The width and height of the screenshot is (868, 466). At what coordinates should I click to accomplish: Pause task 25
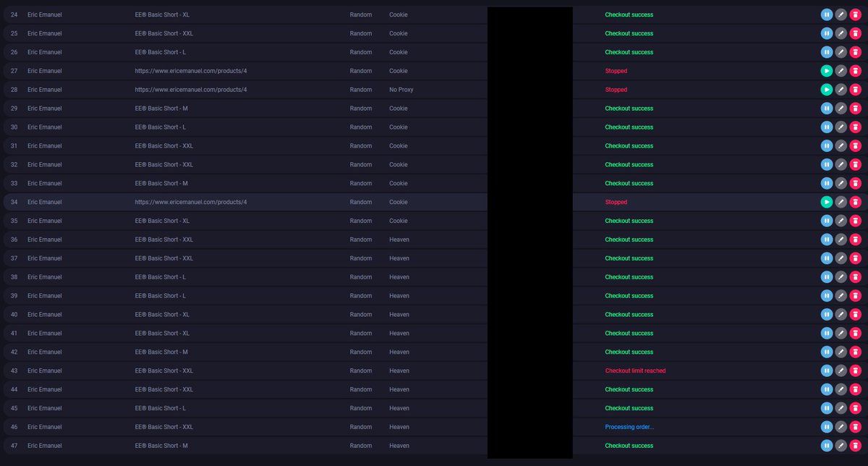pyautogui.click(x=827, y=33)
